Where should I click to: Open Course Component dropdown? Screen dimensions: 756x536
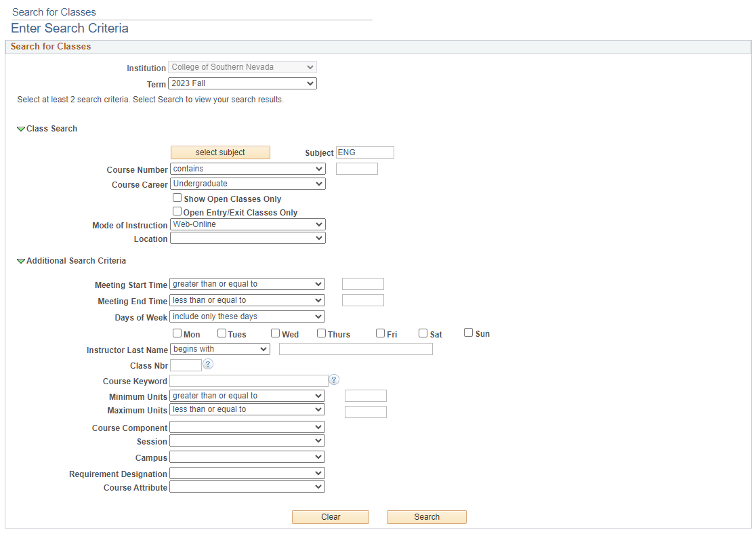pyautogui.click(x=247, y=428)
